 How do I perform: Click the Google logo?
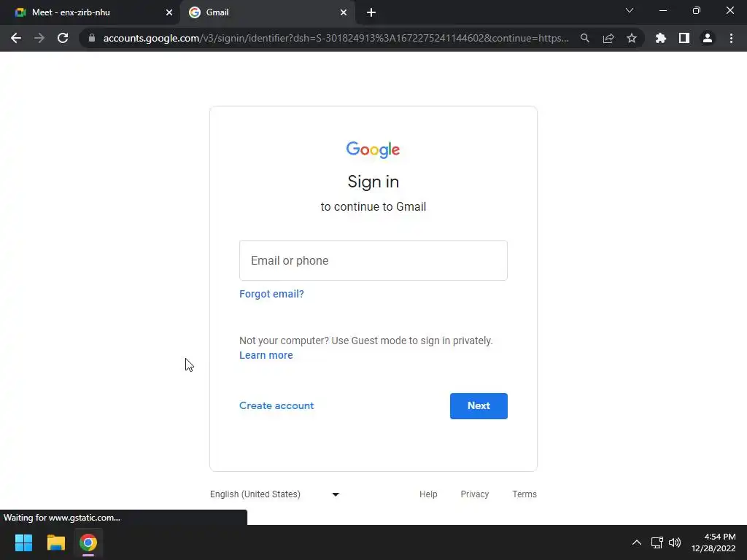tap(373, 149)
